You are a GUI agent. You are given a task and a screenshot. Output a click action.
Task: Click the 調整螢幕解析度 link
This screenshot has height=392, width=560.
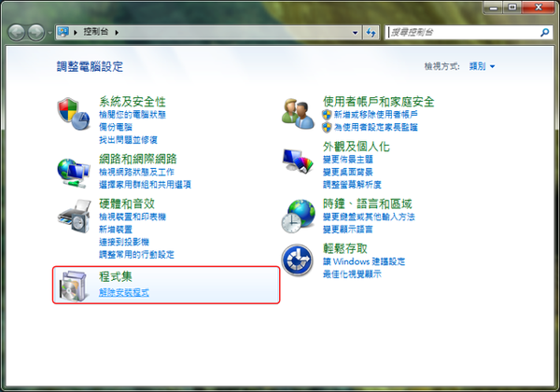[352, 185]
